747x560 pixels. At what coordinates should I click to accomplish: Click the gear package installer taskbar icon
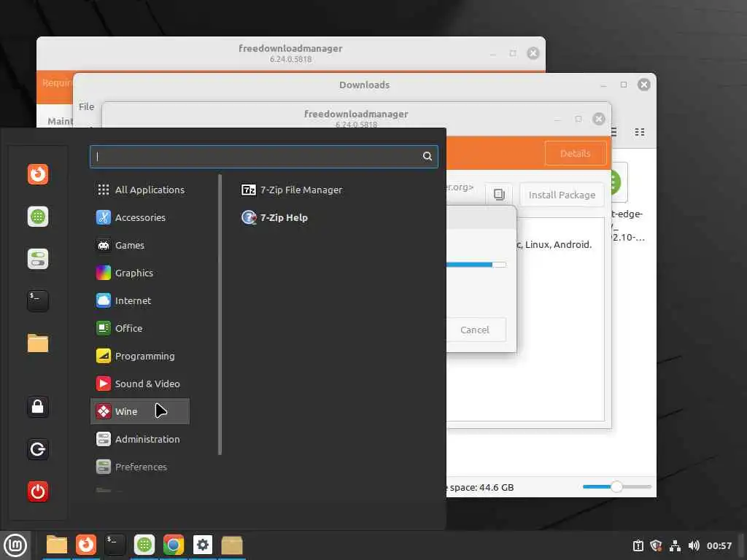coord(203,545)
